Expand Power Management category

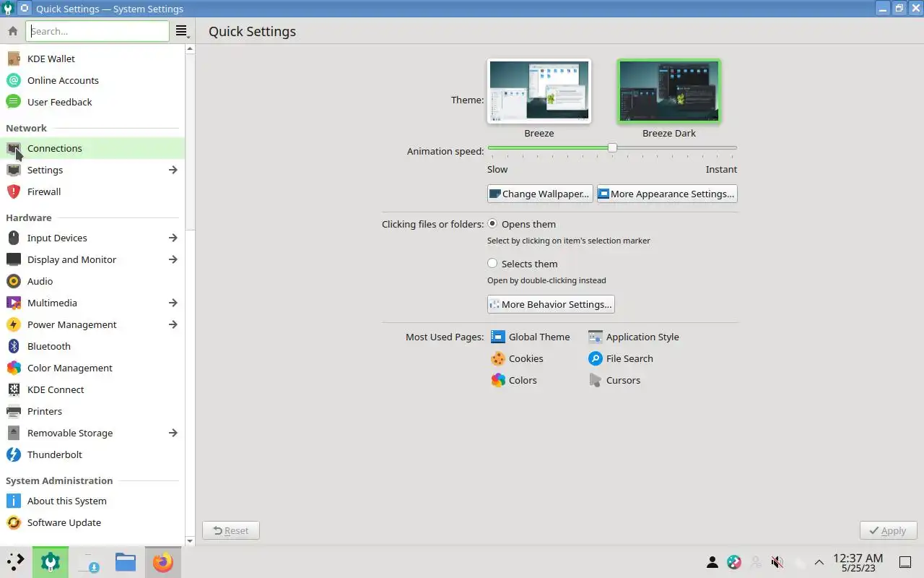173,324
